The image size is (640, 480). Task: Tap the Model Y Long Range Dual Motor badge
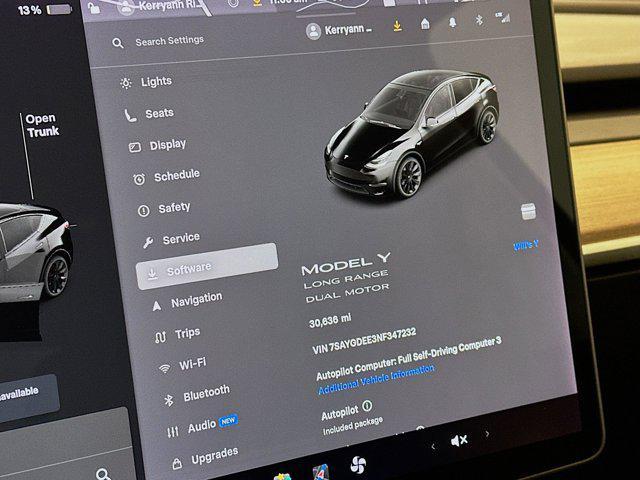point(346,278)
